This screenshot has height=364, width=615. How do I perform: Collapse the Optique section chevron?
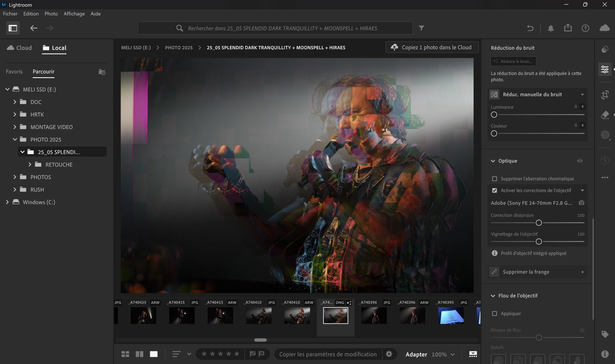coord(493,161)
